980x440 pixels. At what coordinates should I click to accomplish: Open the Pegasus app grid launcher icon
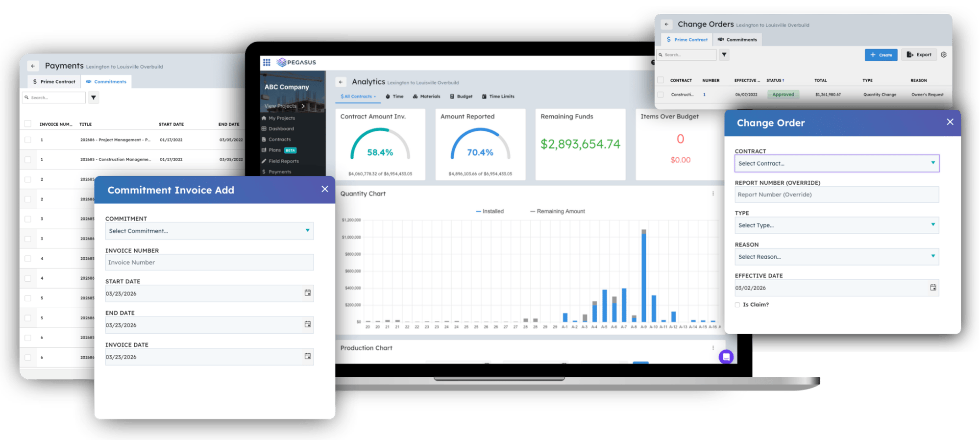click(x=267, y=62)
